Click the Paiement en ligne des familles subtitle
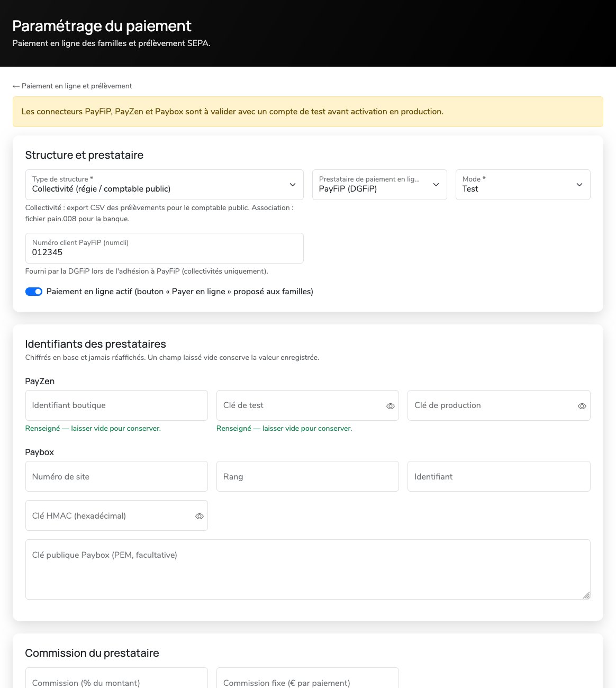The width and height of the screenshot is (616, 688). click(112, 43)
